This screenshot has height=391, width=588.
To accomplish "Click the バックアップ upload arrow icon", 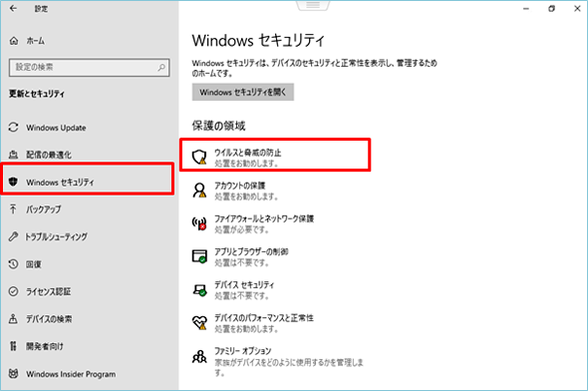I will (14, 209).
